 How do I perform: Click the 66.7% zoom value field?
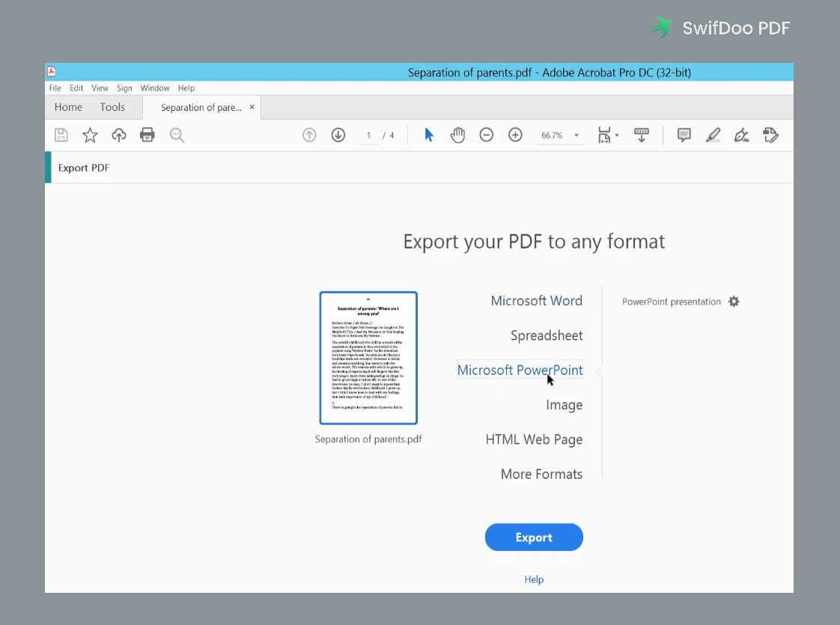tap(552, 135)
